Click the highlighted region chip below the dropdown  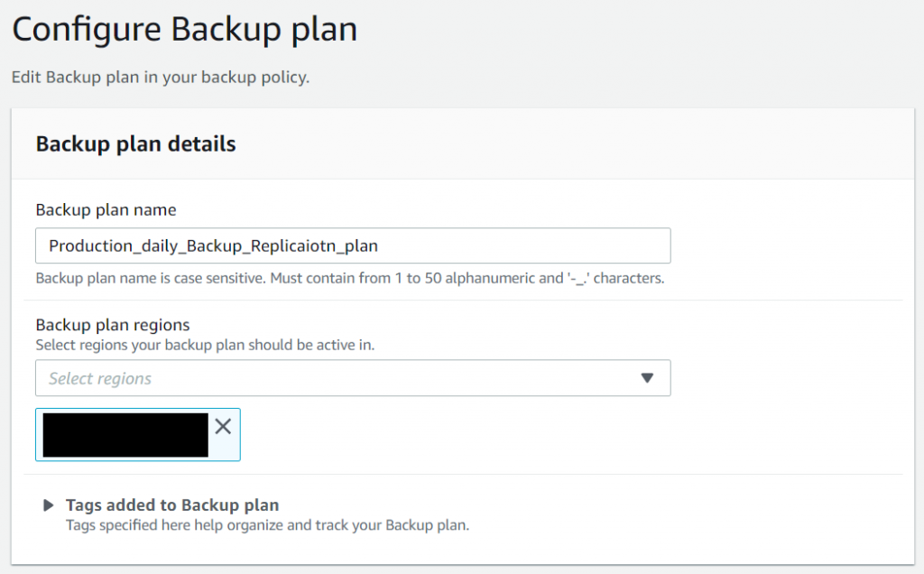126,434
